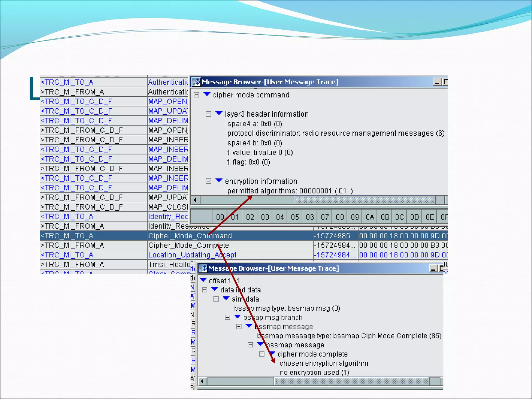Click blue triangle beside bssap msg branch
The width and height of the screenshot is (532, 399).
coord(238,317)
